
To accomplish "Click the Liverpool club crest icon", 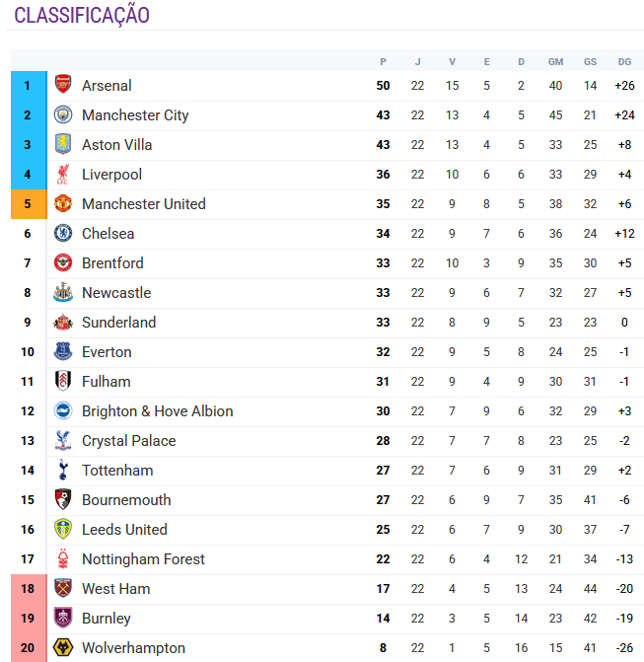I will (63, 175).
